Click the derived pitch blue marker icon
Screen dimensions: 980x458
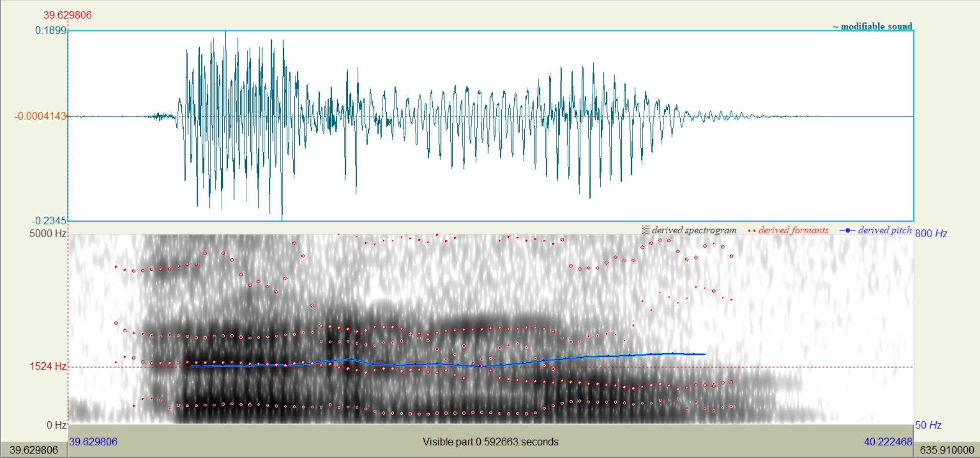(847, 231)
